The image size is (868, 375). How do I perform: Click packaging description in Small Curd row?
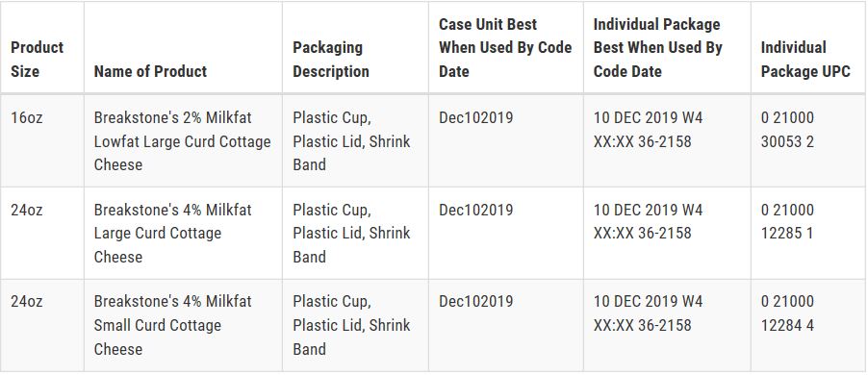(351, 325)
